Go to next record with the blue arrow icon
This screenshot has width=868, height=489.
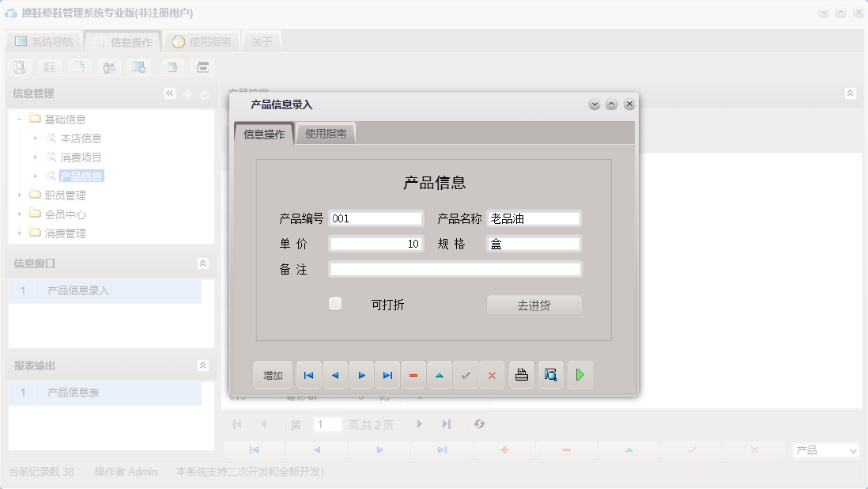(360, 374)
